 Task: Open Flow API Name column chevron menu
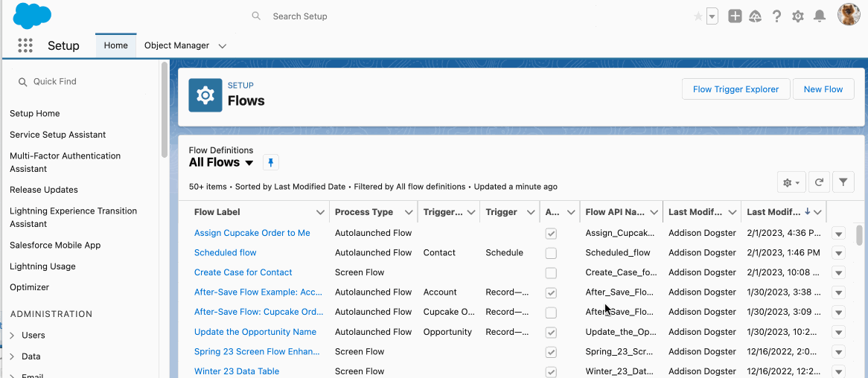pyautogui.click(x=654, y=213)
